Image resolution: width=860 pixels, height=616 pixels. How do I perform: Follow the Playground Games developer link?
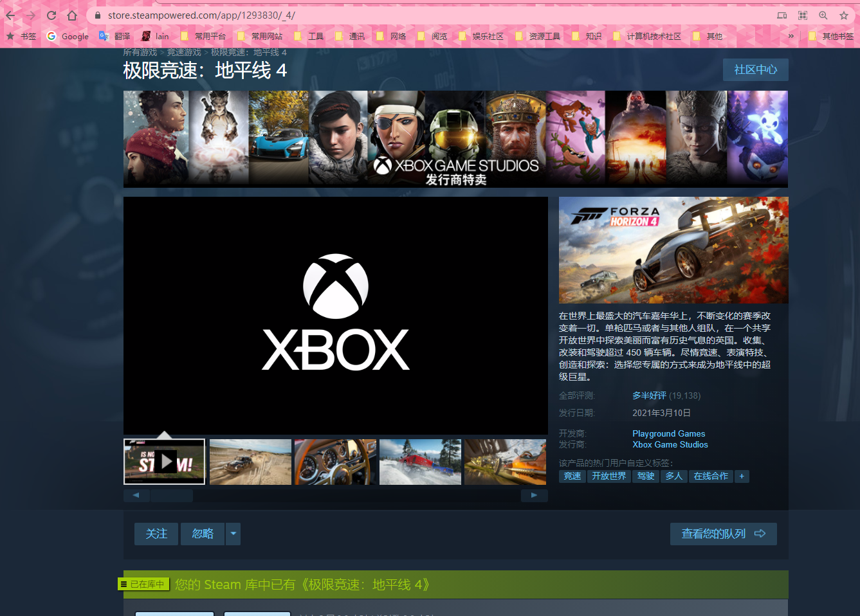click(668, 433)
